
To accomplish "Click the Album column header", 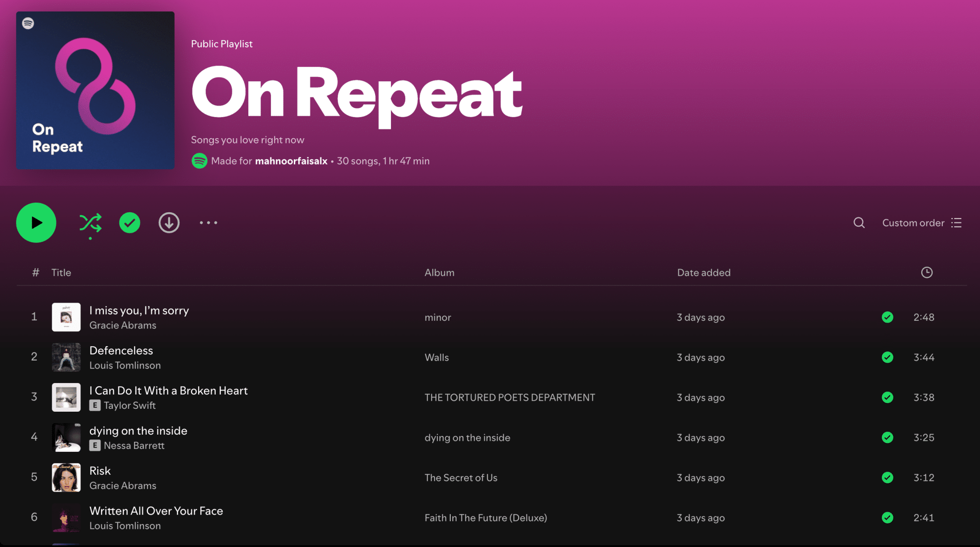I will [439, 272].
